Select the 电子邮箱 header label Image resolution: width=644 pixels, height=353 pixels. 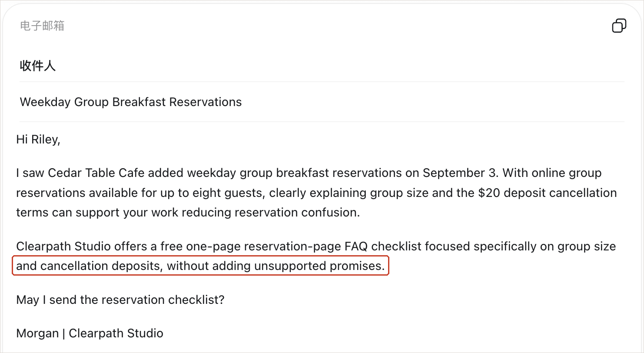click(x=42, y=26)
